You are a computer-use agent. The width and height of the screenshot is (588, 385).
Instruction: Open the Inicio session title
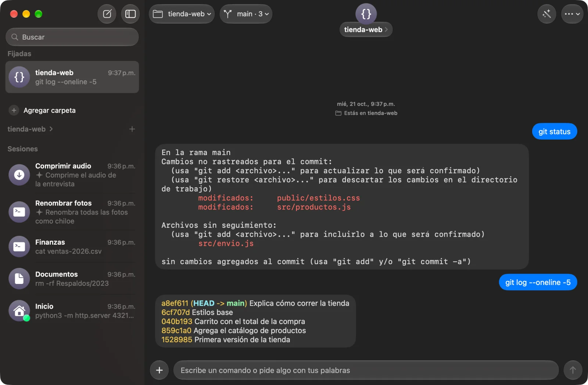point(44,306)
